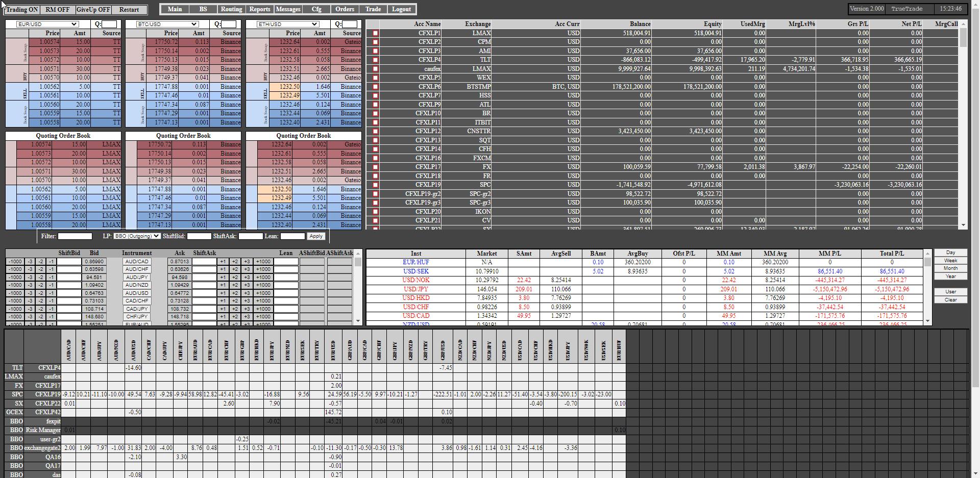Check the box beside account CFXLP19
The image size is (980, 478).
coord(375,185)
